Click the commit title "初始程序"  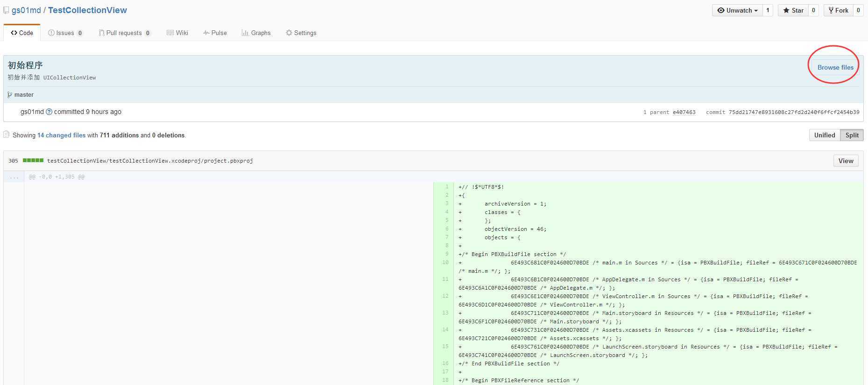pyautogui.click(x=25, y=65)
